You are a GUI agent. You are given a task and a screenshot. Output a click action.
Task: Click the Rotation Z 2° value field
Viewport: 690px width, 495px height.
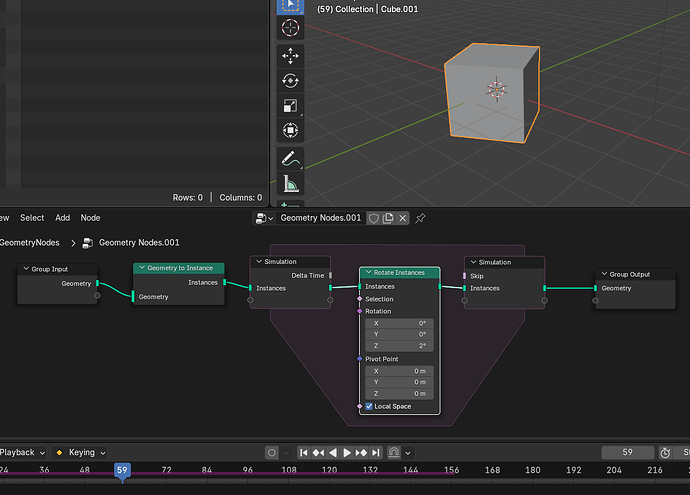(399, 346)
